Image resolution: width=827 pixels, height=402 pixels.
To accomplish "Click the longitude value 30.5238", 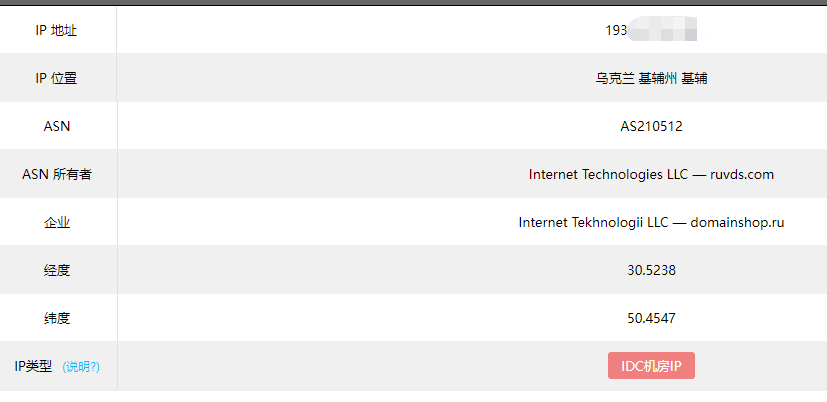I will click(x=651, y=270).
